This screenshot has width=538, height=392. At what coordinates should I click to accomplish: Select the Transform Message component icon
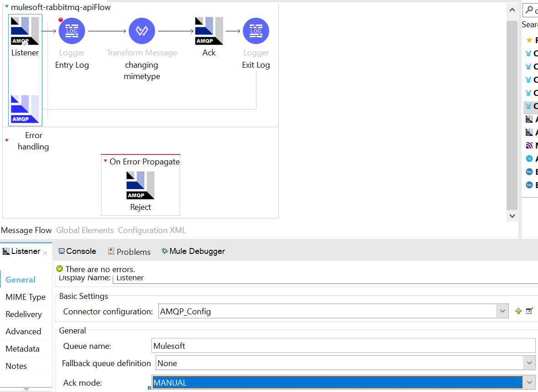pos(142,31)
